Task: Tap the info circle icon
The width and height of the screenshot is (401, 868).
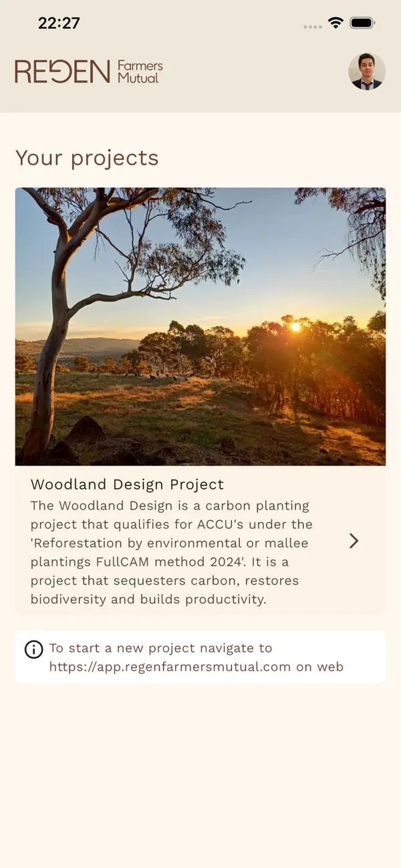Action: 33,649
